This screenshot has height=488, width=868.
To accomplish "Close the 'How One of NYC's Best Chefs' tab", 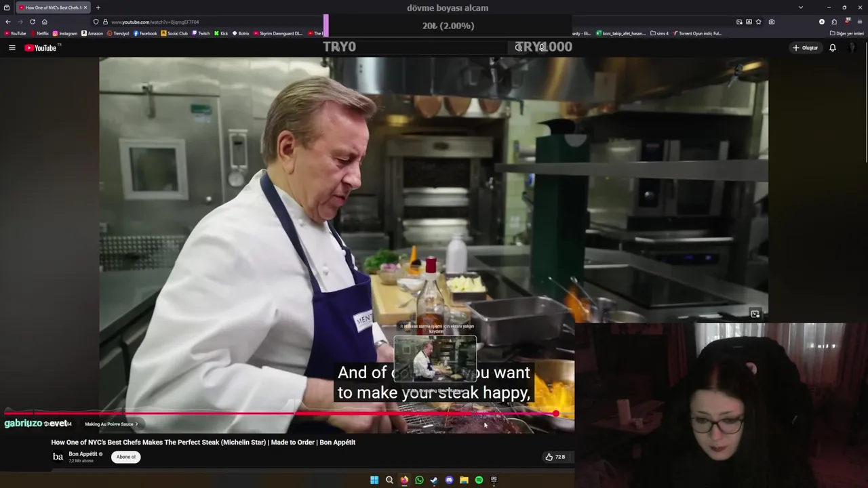I will 85,7.
